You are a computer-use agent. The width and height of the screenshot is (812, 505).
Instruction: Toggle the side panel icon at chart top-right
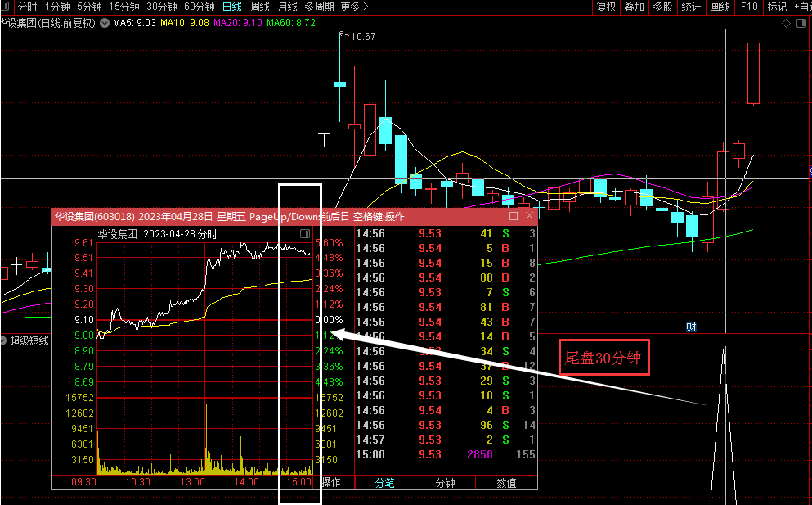click(800, 24)
